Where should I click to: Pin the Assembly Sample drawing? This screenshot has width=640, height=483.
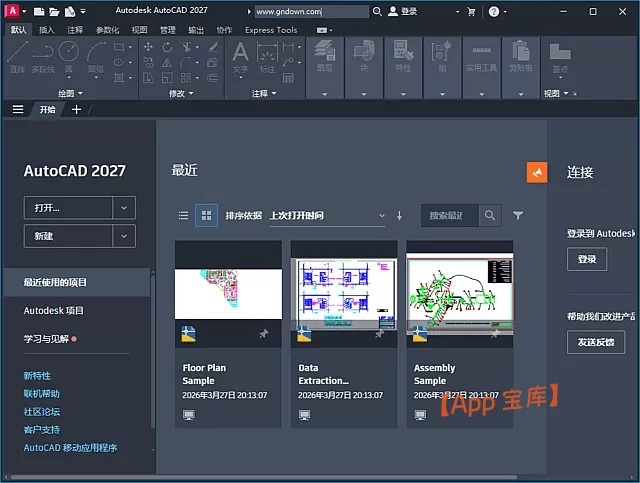[x=495, y=334]
